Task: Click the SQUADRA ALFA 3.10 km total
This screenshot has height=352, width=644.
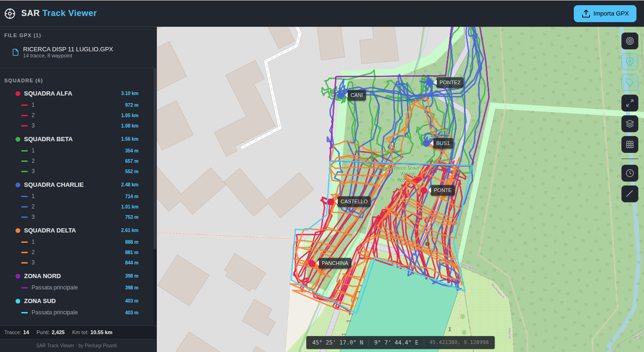Action: [130, 94]
